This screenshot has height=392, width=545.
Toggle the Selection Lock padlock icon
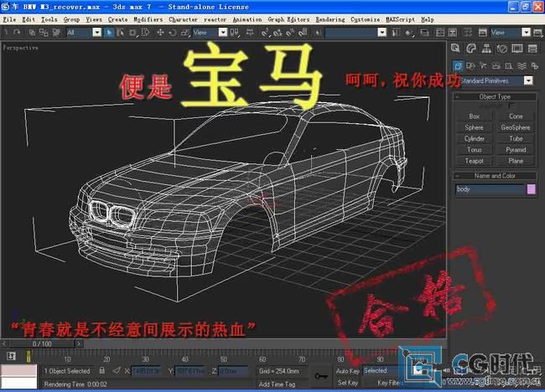(x=101, y=370)
